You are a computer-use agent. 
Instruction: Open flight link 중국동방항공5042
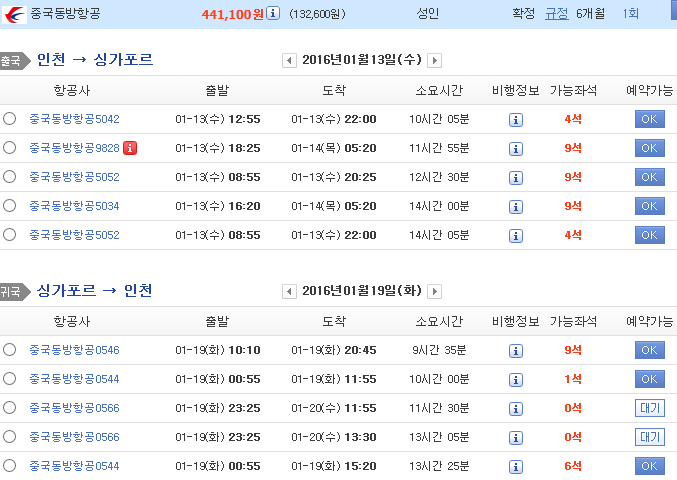(x=74, y=119)
